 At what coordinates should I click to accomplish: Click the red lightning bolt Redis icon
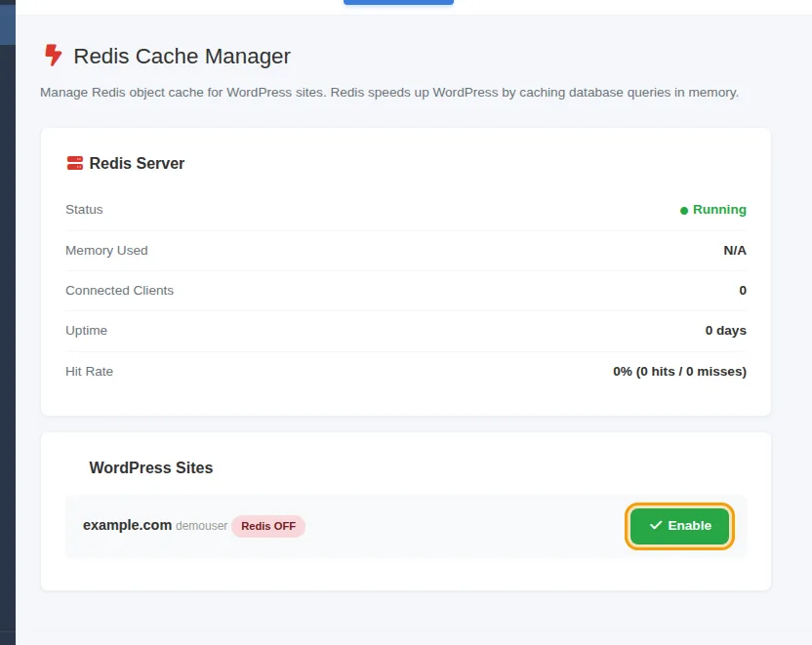(x=53, y=56)
